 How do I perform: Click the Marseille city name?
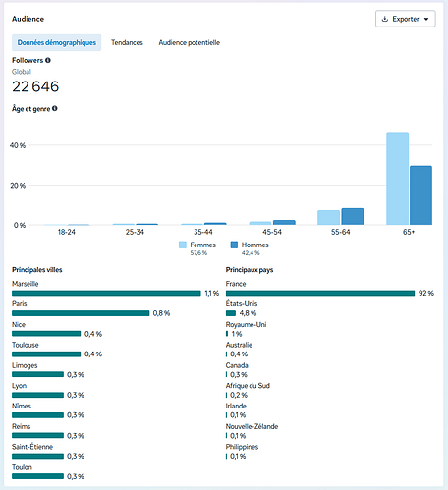pos(26,284)
